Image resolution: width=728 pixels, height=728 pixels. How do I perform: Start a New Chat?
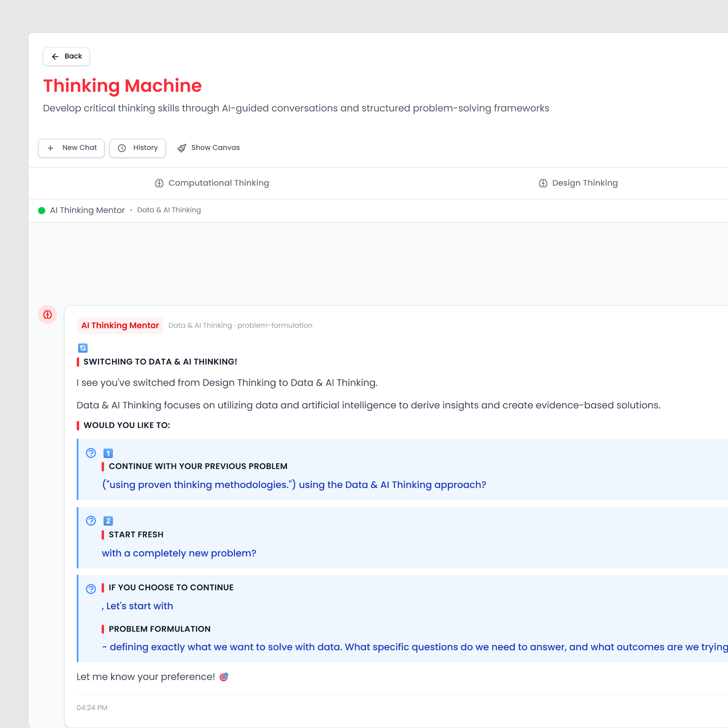tap(71, 148)
